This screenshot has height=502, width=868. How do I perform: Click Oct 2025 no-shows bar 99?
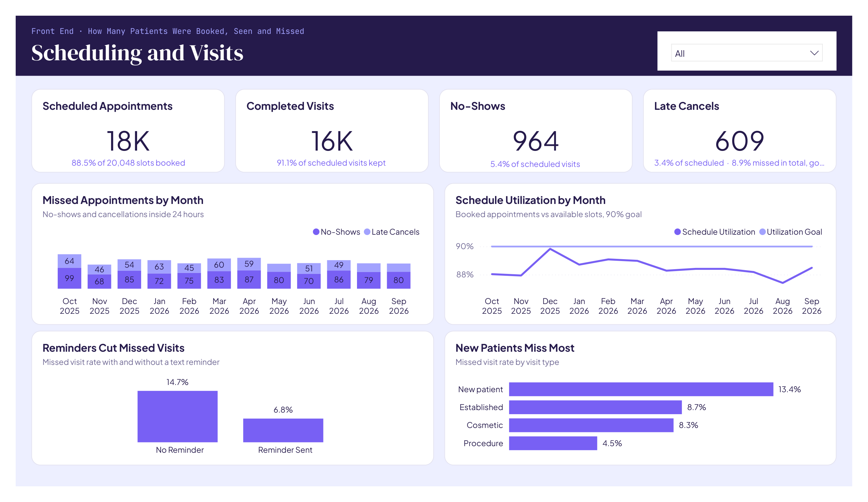pyautogui.click(x=69, y=278)
